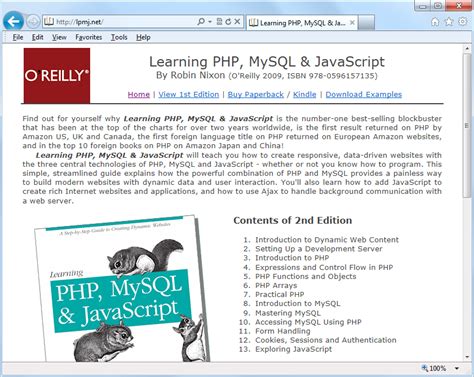Click 'Exploring JavaScript' list item
Screen dimensions: 474x377
293,349
